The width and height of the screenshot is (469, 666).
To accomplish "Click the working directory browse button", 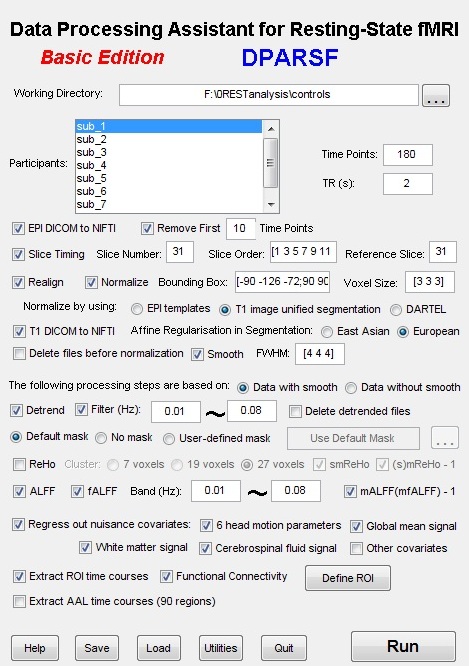I will pos(436,96).
